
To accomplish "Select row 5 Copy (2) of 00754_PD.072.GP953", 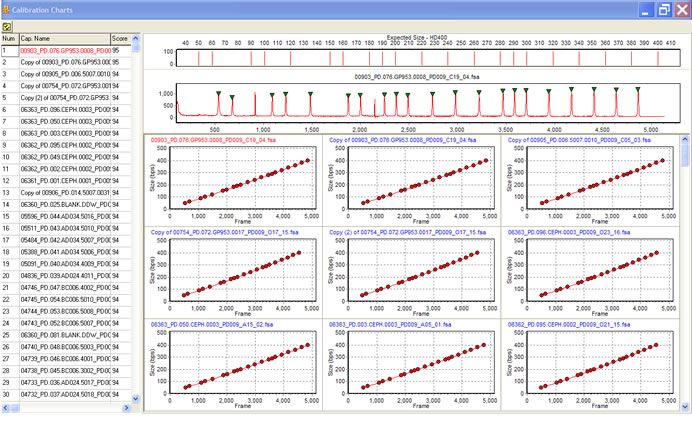I will [66, 98].
